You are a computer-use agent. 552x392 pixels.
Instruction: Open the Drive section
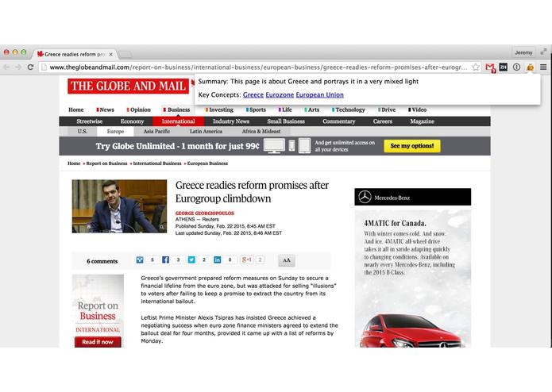[x=387, y=110]
